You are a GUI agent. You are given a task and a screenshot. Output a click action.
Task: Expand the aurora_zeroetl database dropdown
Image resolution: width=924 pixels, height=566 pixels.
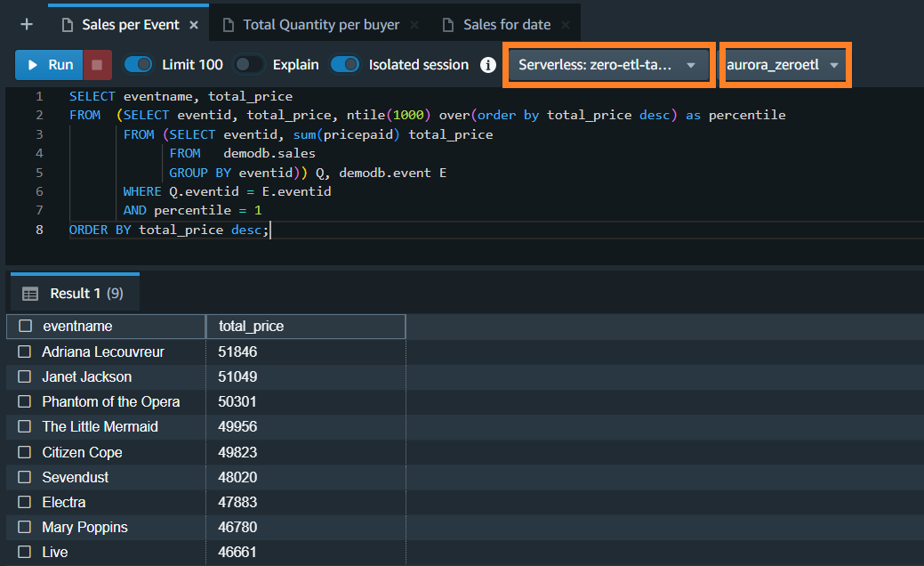tap(783, 65)
